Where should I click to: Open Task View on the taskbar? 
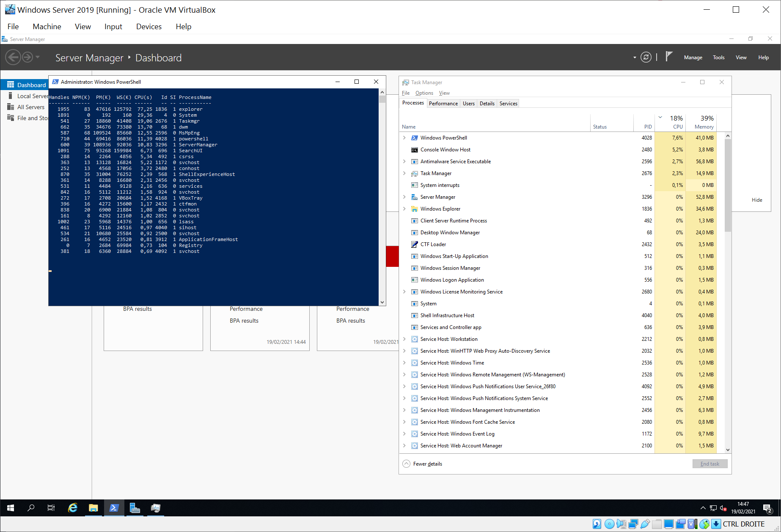[x=51, y=508]
